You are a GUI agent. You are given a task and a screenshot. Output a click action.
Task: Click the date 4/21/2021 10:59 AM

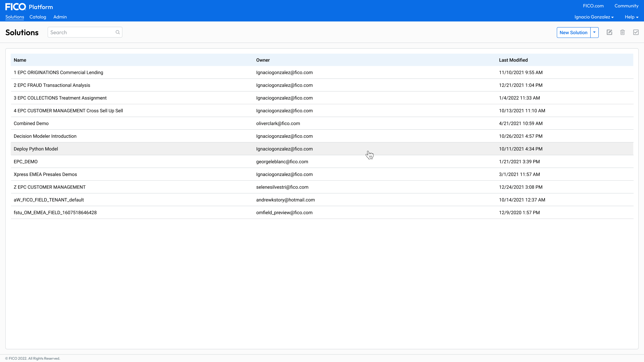click(x=521, y=123)
